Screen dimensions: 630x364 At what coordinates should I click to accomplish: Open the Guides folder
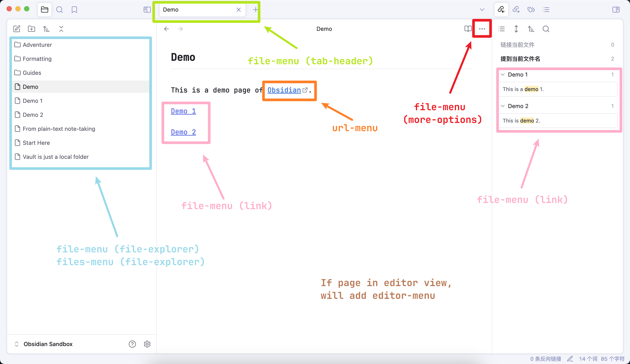point(32,73)
